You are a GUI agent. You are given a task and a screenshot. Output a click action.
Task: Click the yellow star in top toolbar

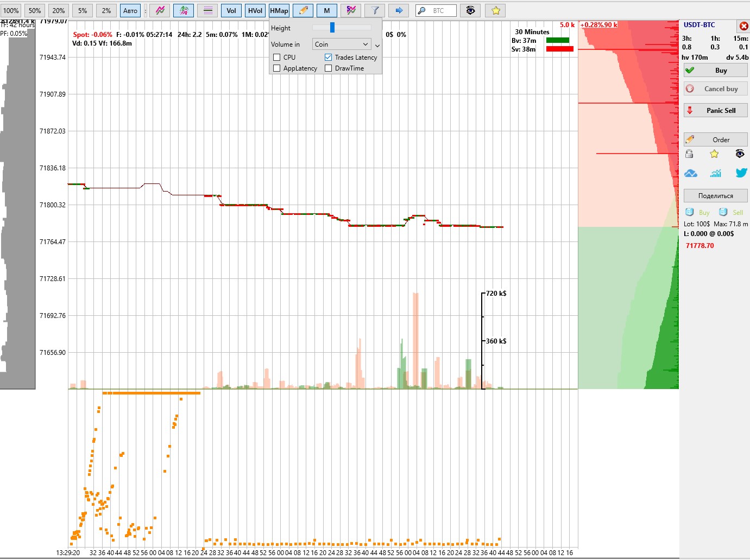pyautogui.click(x=495, y=10)
